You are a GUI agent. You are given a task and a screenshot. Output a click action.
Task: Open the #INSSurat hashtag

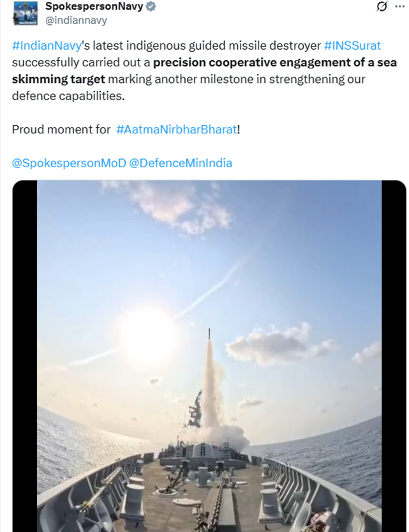tap(352, 45)
